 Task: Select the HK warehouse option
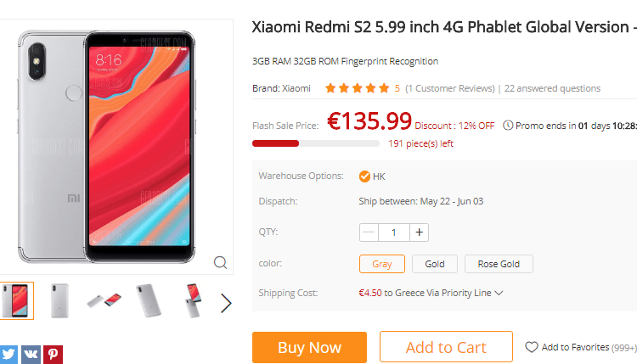point(372,176)
